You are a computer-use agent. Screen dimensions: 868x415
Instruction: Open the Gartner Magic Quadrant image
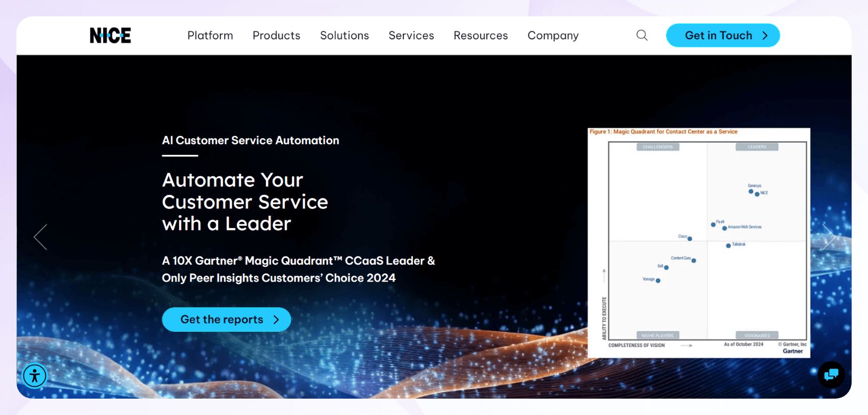pyautogui.click(x=699, y=243)
